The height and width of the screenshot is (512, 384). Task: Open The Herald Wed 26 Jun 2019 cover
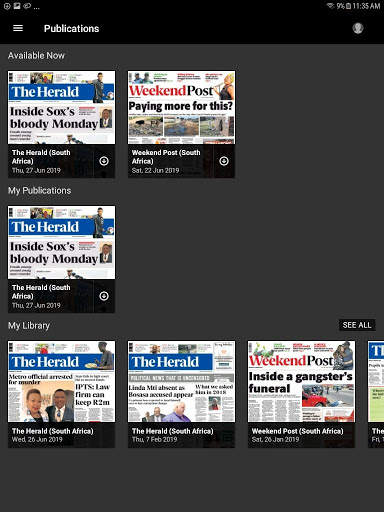coord(62,381)
